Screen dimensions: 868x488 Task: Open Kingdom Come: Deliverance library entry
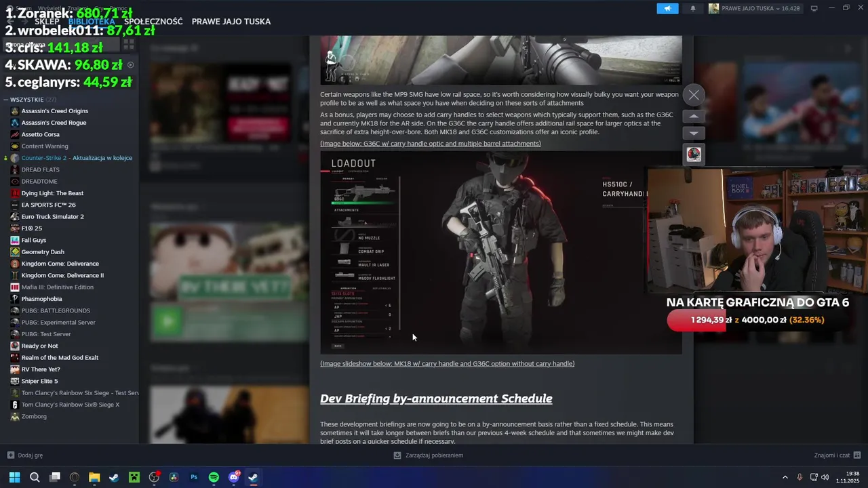coord(60,264)
